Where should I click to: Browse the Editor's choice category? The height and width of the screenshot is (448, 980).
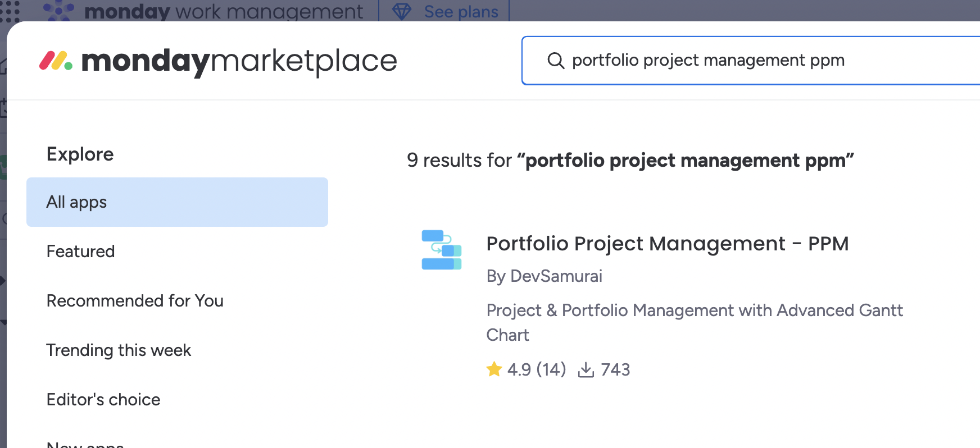pos(103,400)
